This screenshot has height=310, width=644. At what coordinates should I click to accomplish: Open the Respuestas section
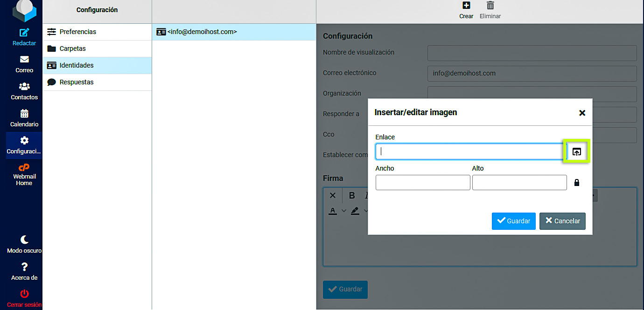coord(76,82)
